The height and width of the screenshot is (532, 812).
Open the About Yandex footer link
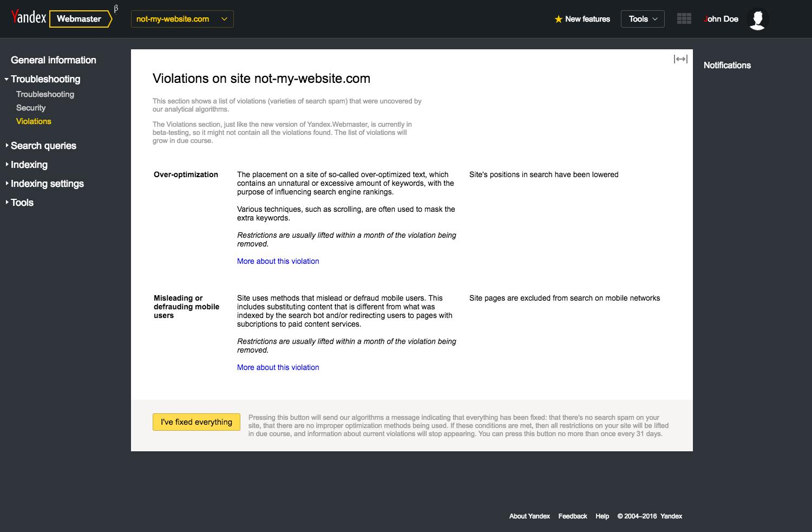click(529, 516)
